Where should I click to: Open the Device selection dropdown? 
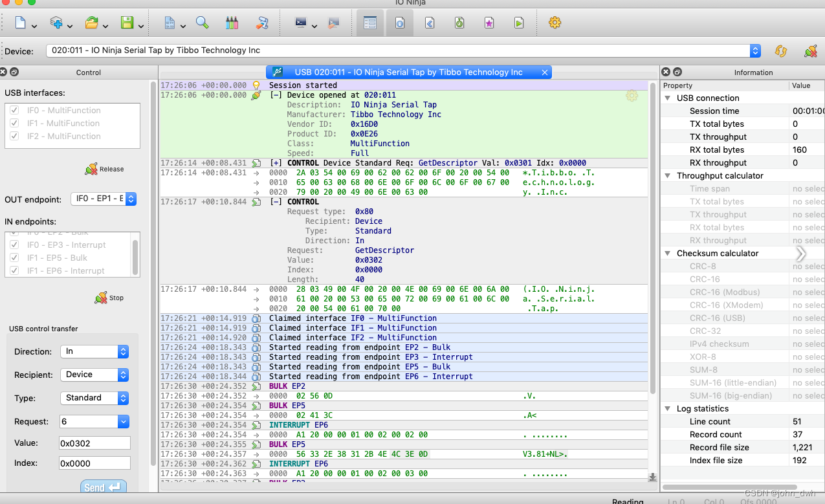tap(754, 50)
